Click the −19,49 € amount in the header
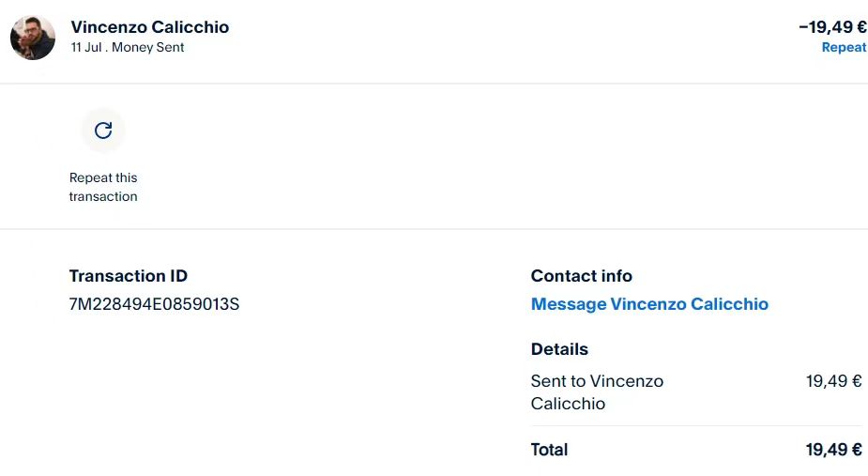 click(831, 27)
